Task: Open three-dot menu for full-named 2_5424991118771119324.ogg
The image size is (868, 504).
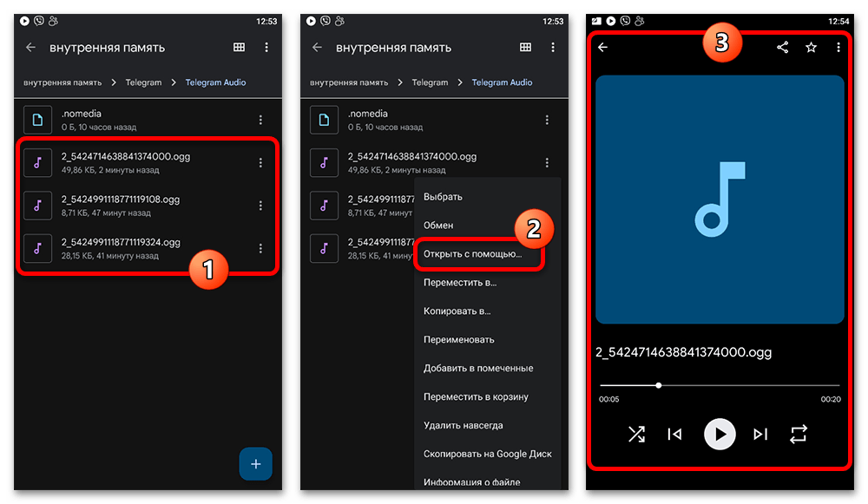Action: tap(260, 248)
